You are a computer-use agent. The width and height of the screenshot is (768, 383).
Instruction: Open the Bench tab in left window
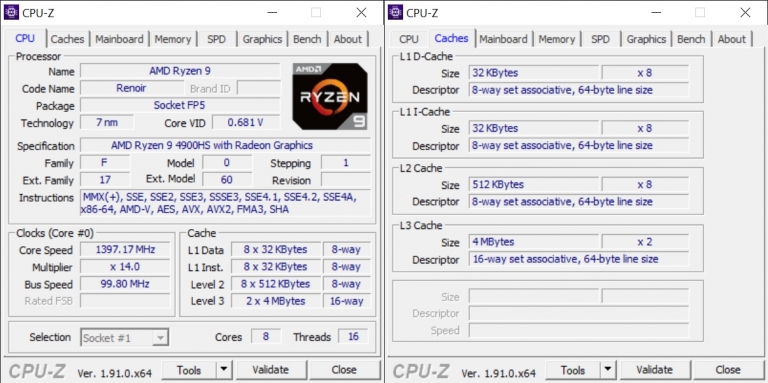point(307,39)
